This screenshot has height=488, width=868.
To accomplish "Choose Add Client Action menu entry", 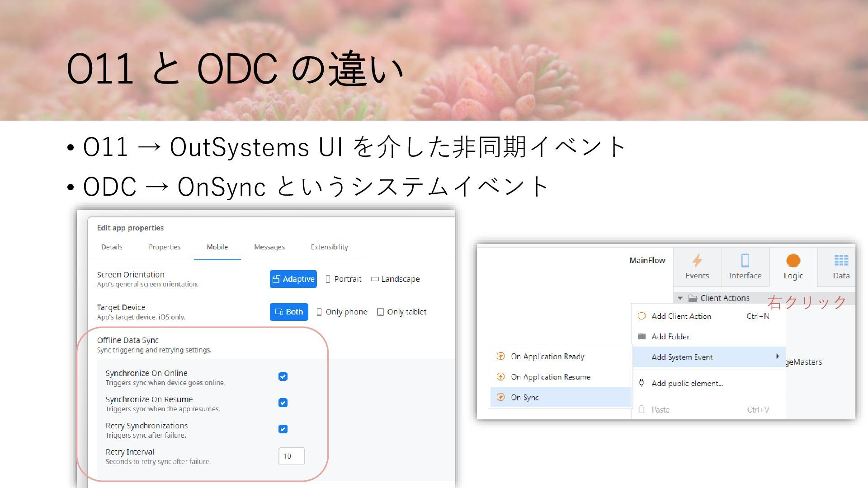I will [x=681, y=316].
